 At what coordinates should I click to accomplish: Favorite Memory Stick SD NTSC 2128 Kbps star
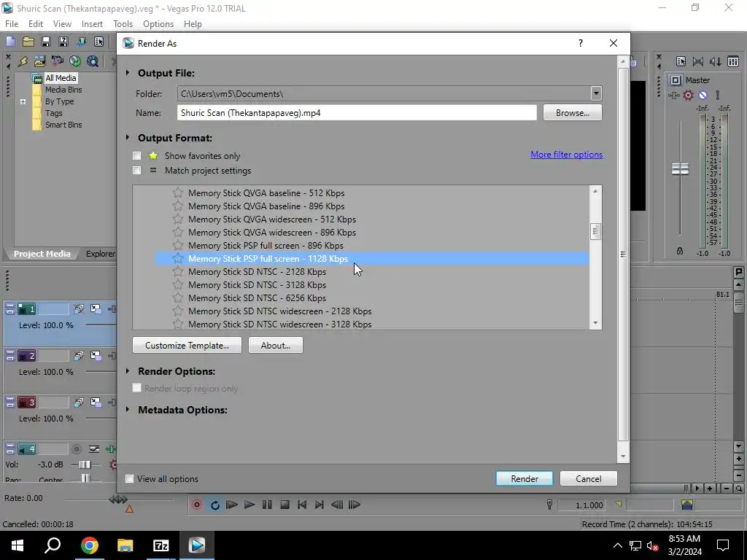pos(178,271)
